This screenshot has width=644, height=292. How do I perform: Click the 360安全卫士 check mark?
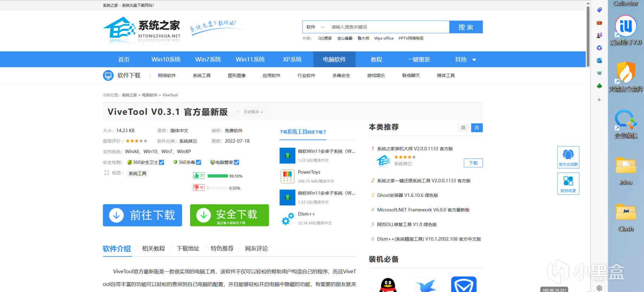click(161, 162)
